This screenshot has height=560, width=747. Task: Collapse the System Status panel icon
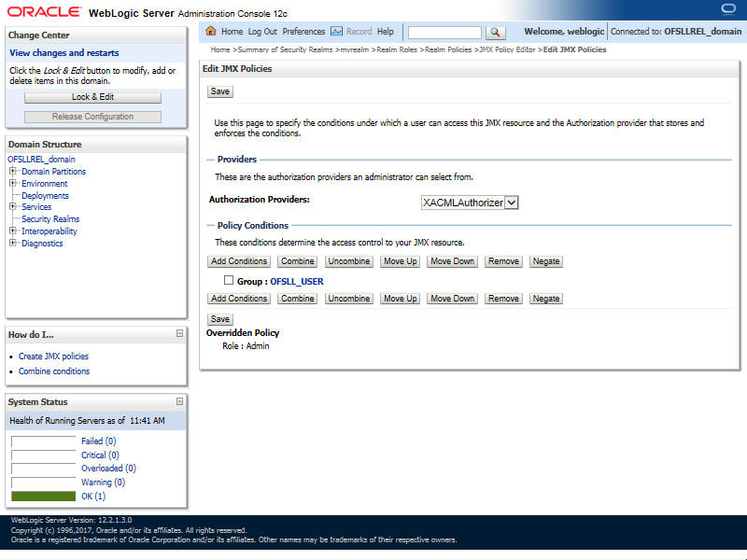[x=179, y=401]
